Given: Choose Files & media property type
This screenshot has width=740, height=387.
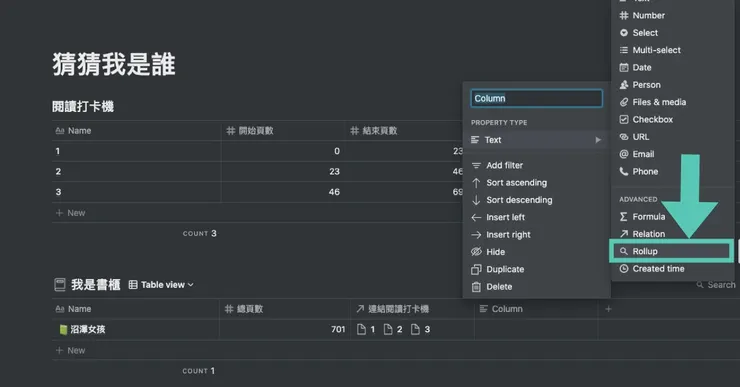Looking at the screenshot, I should click(x=672, y=102).
